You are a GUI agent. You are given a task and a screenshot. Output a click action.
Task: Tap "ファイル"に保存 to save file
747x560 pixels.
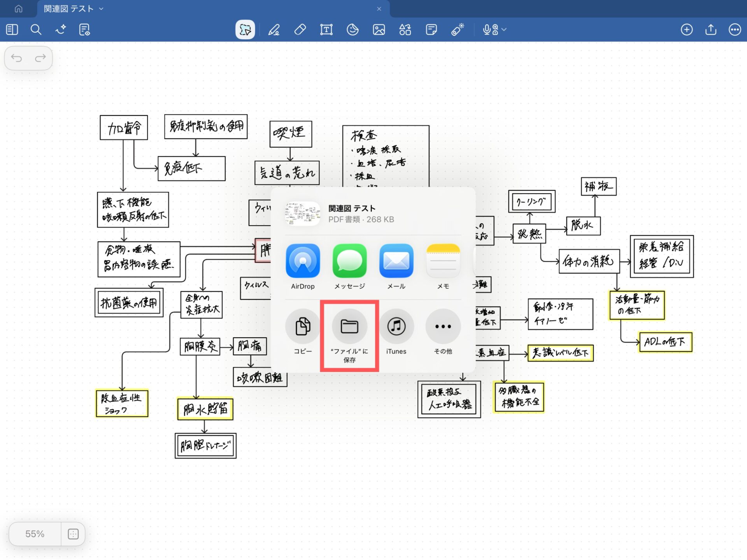[349, 327]
